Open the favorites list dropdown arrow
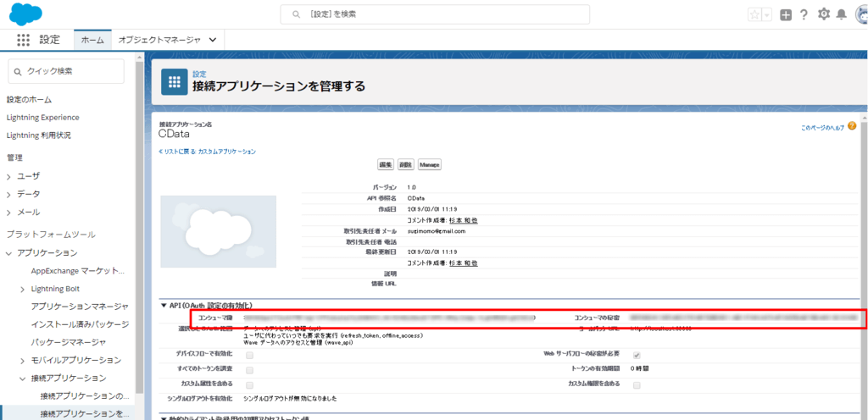Viewport: 868px width, 420px height. (x=766, y=15)
